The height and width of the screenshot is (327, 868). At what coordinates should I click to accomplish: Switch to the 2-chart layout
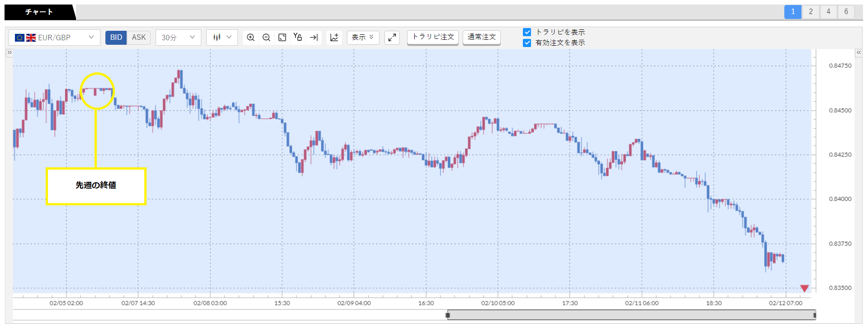tap(811, 12)
